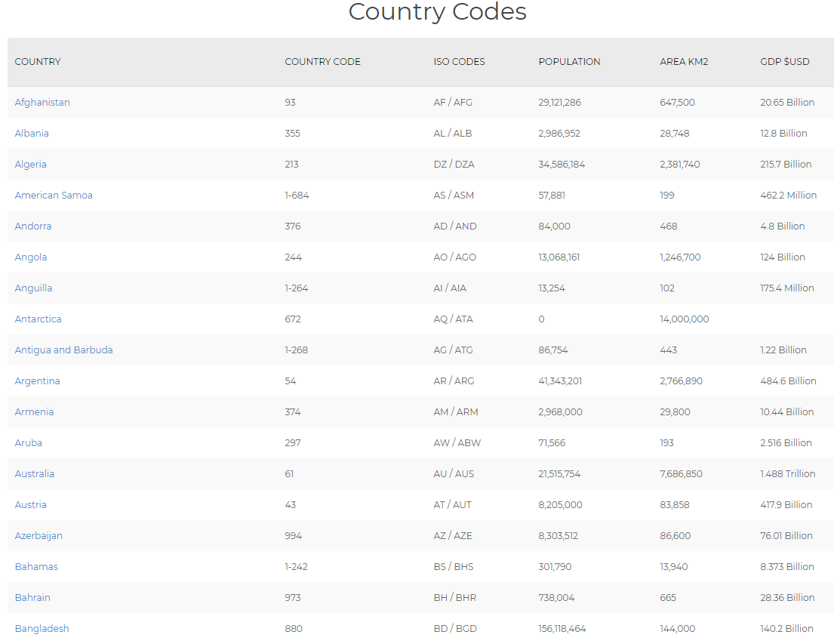Image resolution: width=834 pixels, height=644 pixels.
Task: Click GDP value 28.36 Billion
Action: [787, 597]
